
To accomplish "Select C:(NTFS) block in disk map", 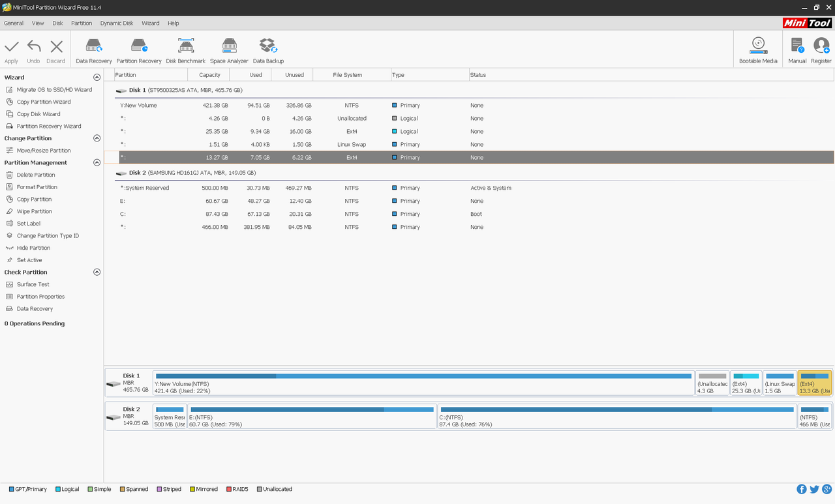I will coord(617,416).
